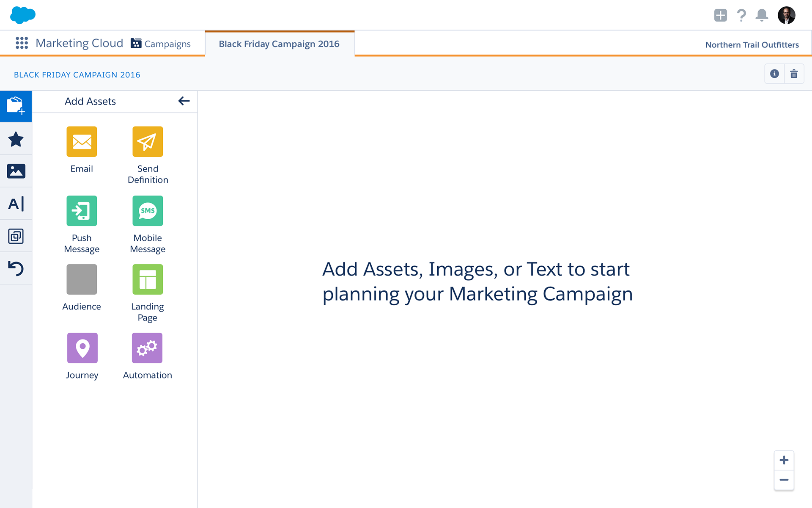Click BLACK FRIDAY CAMPAIGN 2016 breadcrumb
The height and width of the screenshot is (508, 812).
tap(77, 75)
